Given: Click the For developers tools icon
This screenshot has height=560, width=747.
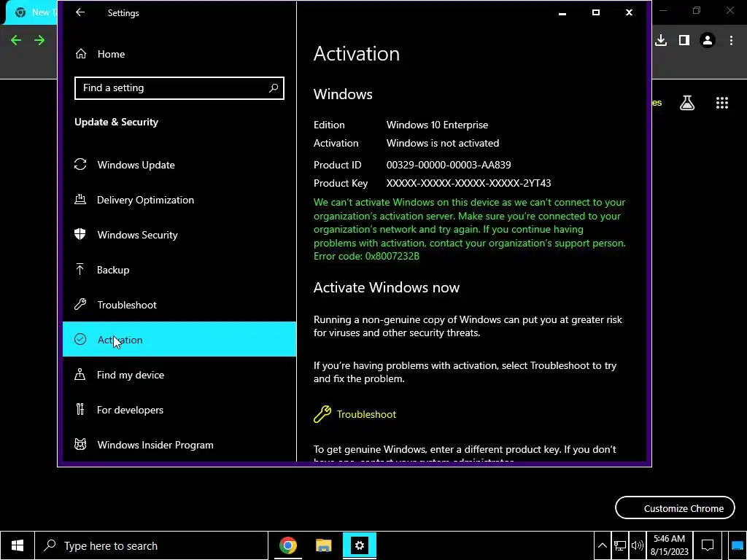Looking at the screenshot, I should (80, 409).
